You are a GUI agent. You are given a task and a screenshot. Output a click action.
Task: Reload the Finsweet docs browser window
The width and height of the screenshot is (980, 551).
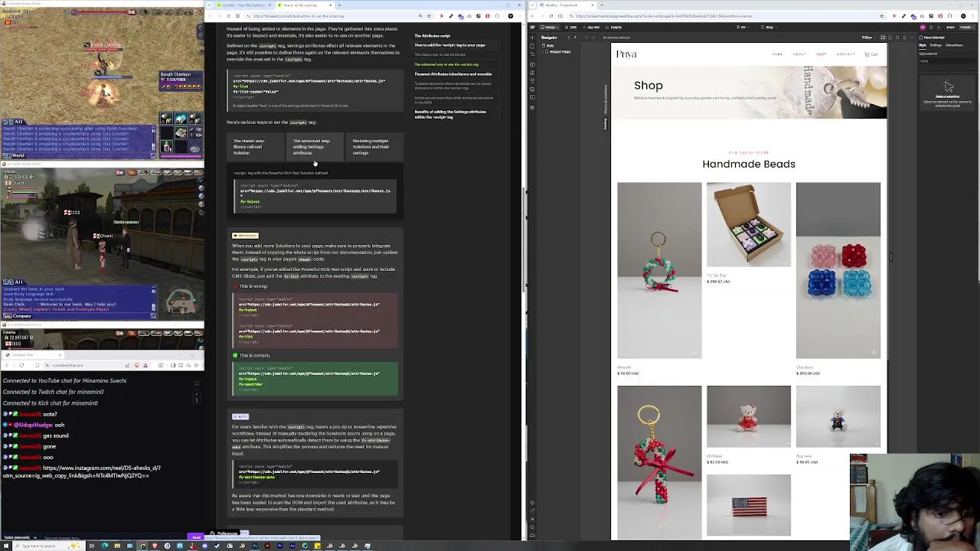click(x=228, y=16)
